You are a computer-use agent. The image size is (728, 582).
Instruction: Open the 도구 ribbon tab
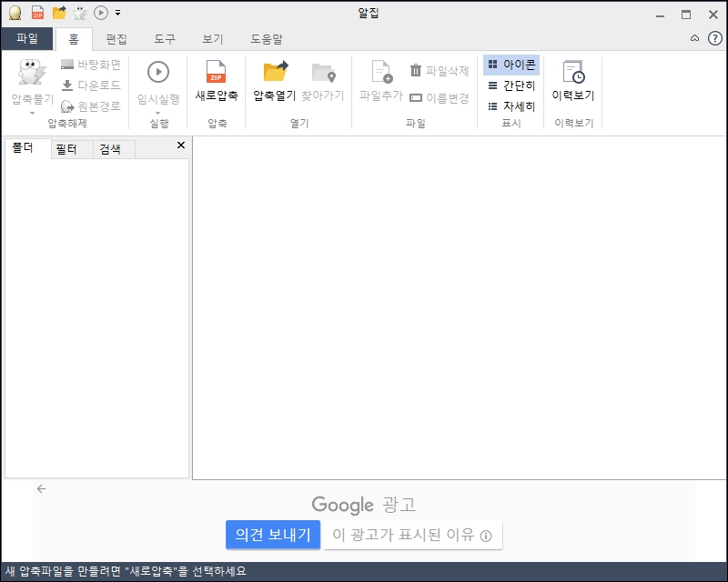pos(165,39)
